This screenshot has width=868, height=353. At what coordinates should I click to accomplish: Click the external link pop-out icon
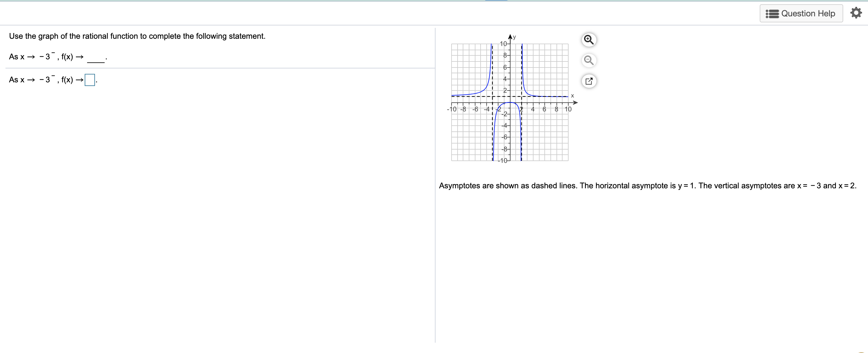point(589,81)
